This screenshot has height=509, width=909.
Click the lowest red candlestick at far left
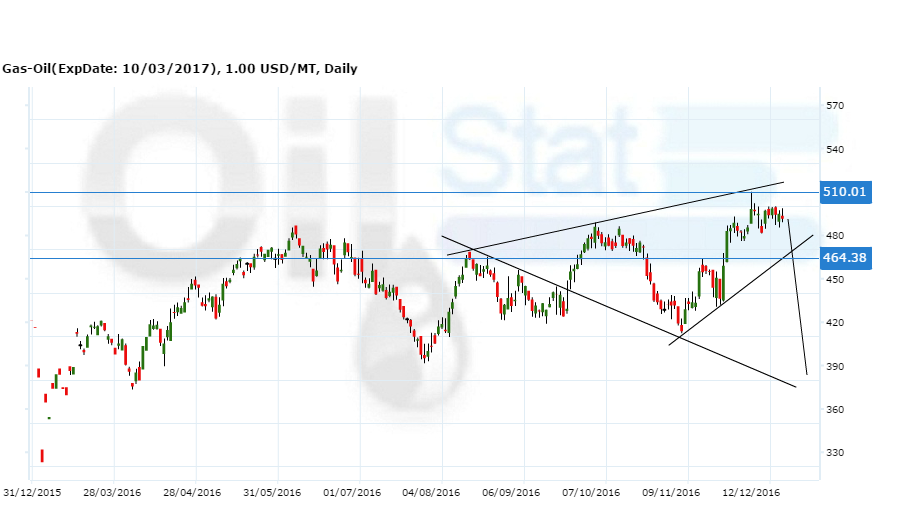point(42,456)
